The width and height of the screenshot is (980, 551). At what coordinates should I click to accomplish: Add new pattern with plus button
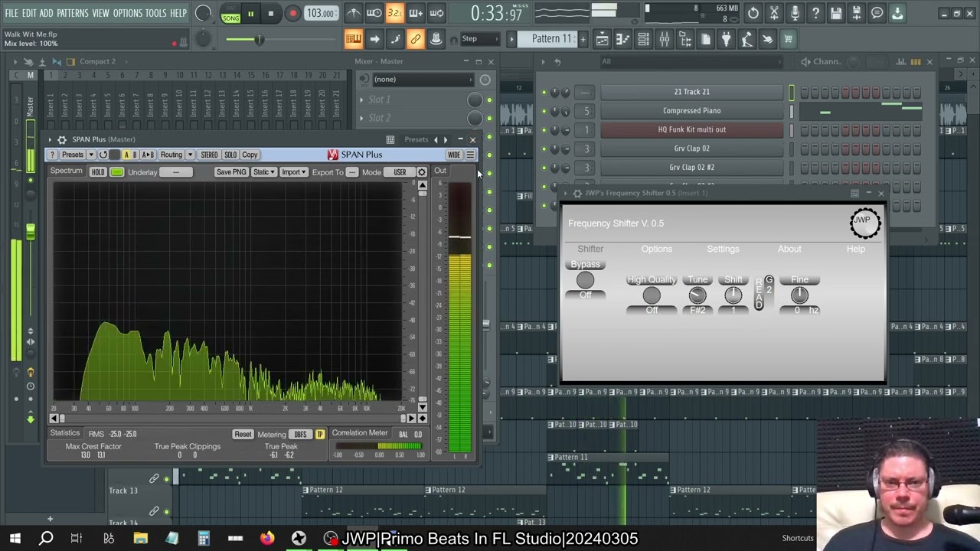(x=583, y=39)
